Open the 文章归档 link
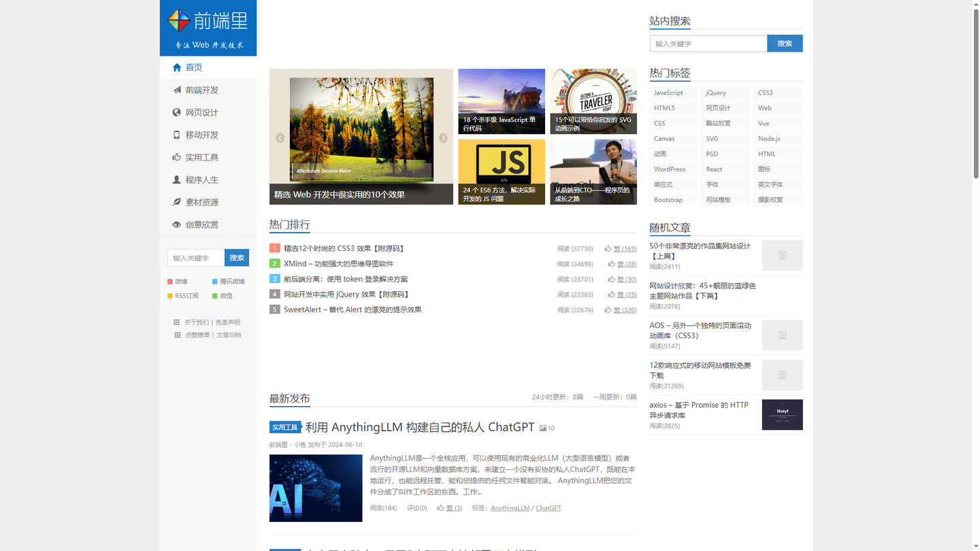The width and height of the screenshot is (980, 551). click(x=229, y=335)
